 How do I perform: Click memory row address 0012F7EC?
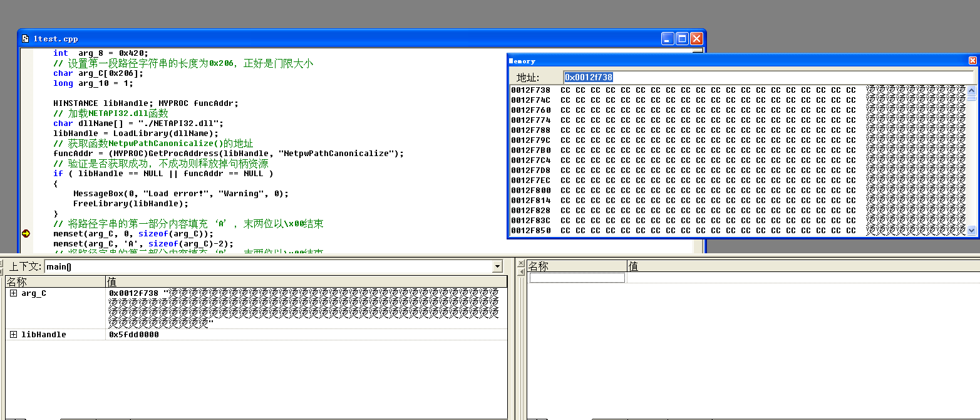tap(531, 181)
